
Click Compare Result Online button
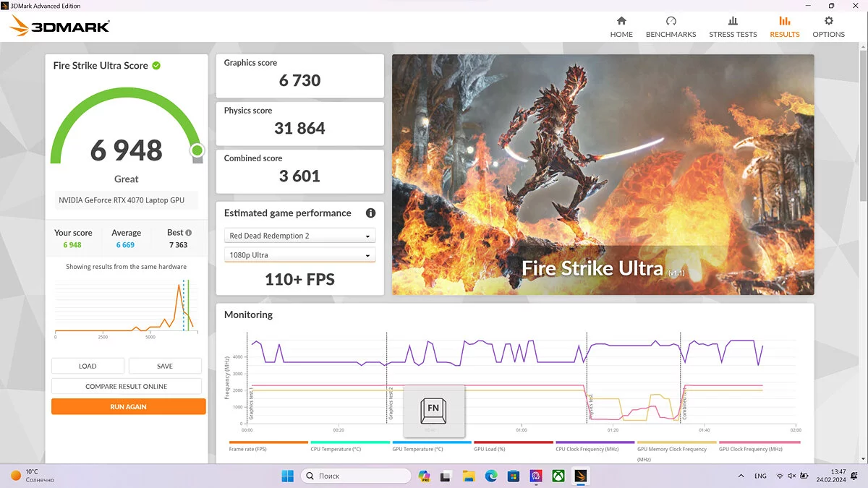(127, 386)
